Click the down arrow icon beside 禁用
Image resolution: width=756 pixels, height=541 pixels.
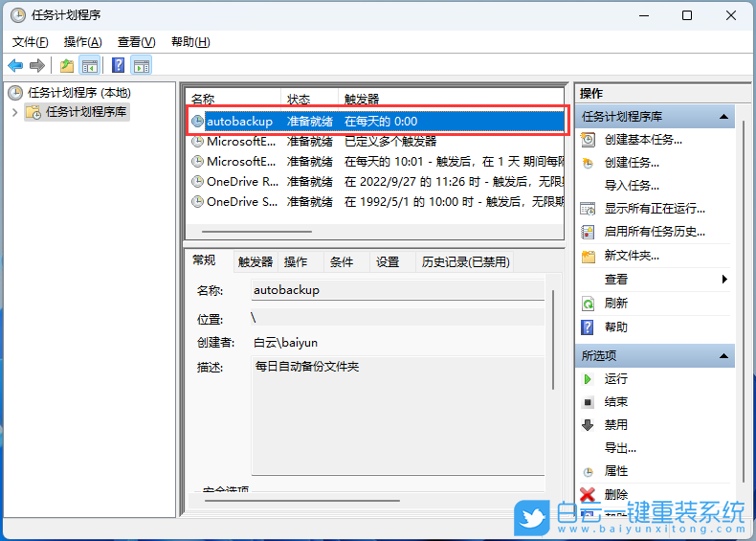point(588,425)
